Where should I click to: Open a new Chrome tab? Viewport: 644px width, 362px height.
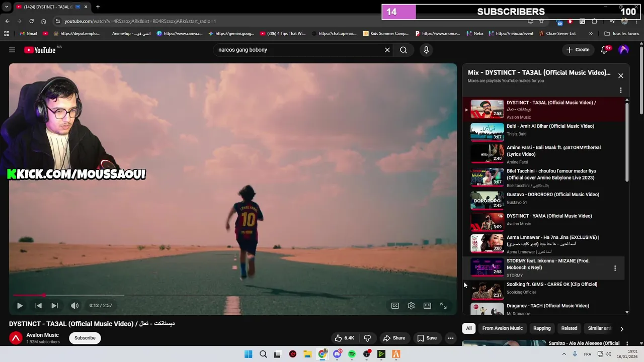tap(98, 7)
